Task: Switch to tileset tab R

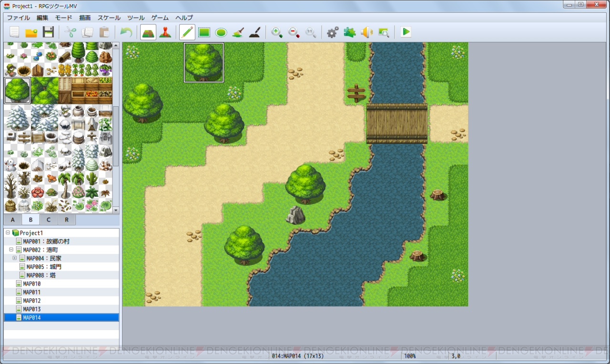Action: coord(67,220)
